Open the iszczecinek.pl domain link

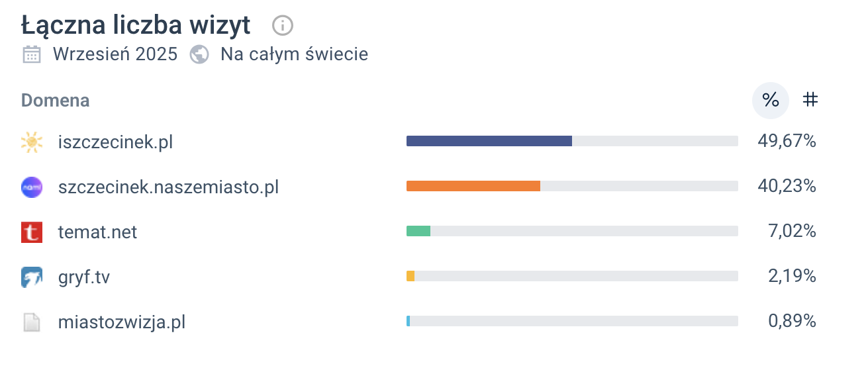pyautogui.click(x=115, y=142)
